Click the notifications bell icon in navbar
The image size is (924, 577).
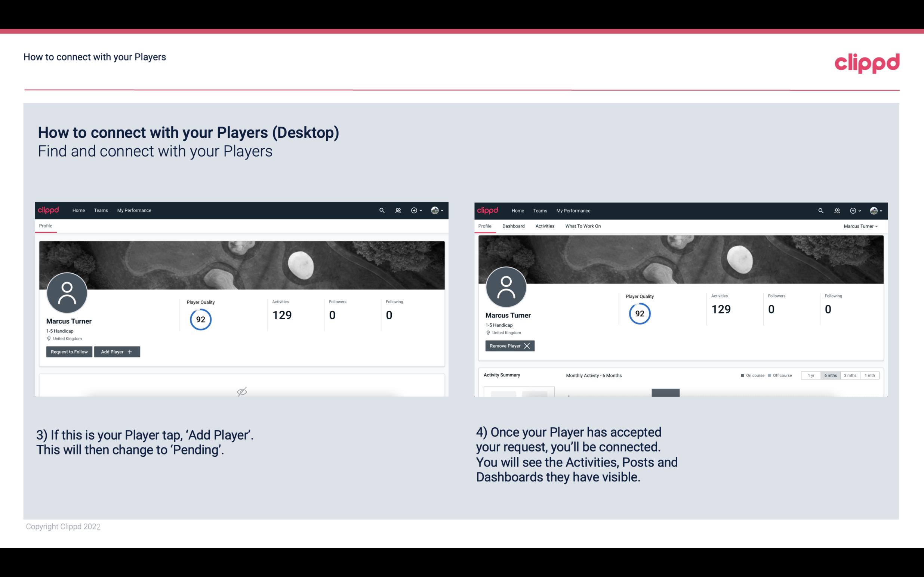[397, 210]
